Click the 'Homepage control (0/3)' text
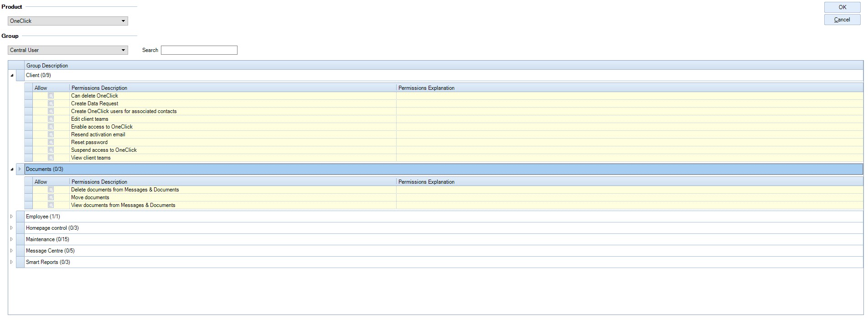This screenshot has height=320, width=868. [x=52, y=228]
